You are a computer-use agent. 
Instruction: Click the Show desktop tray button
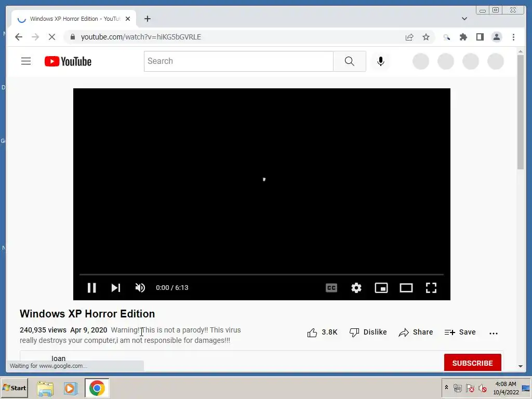(526, 388)
